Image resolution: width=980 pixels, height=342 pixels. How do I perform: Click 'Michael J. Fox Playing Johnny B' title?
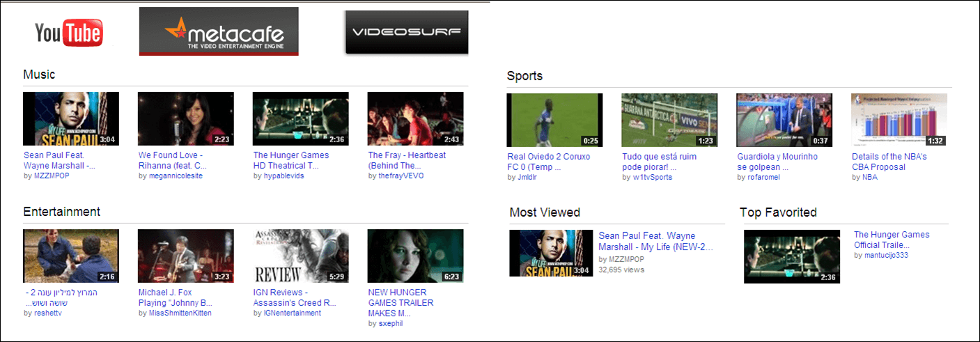coord(176,297)
